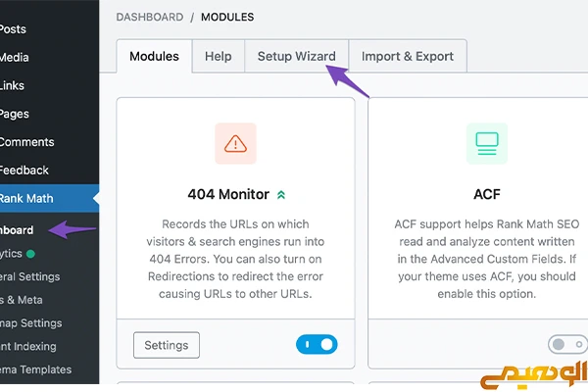Open Rank Math Analytics submenu item
Screen dimensions: 588x392
tap(11, 254)
